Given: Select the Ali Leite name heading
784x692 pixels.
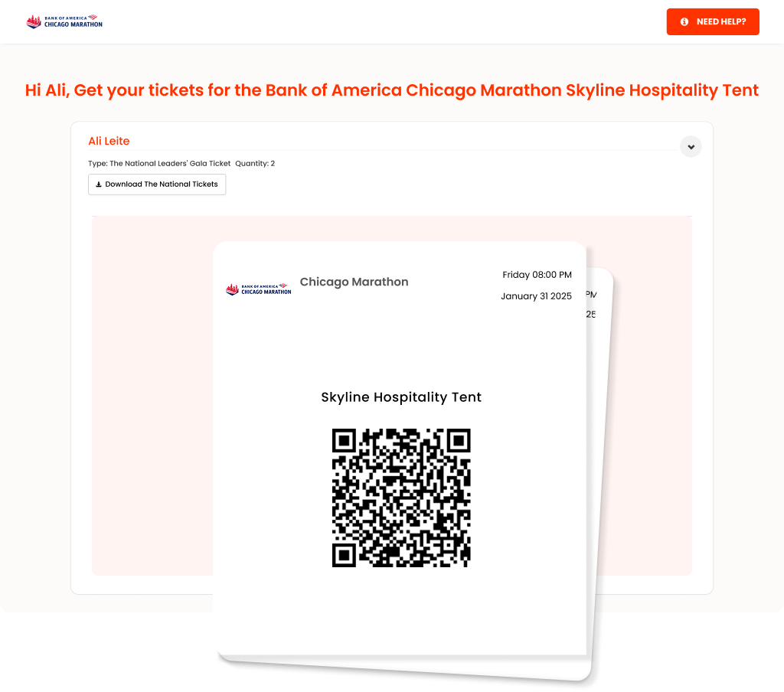Looking at the screenshot, I should [109, 141].
